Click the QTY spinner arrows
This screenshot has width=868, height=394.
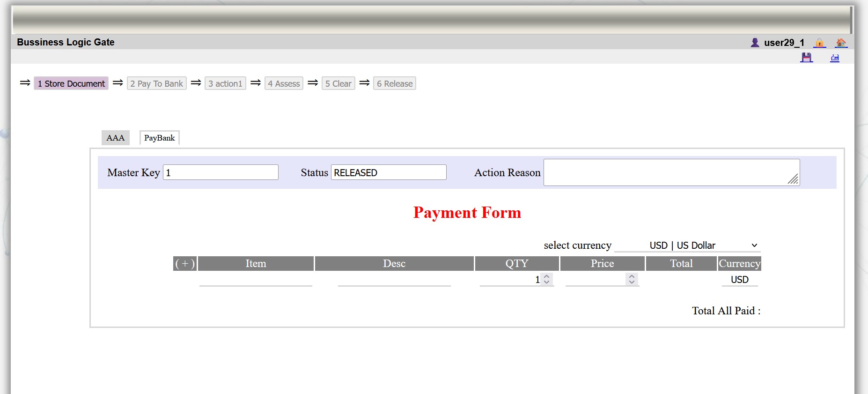click(546, 279)
